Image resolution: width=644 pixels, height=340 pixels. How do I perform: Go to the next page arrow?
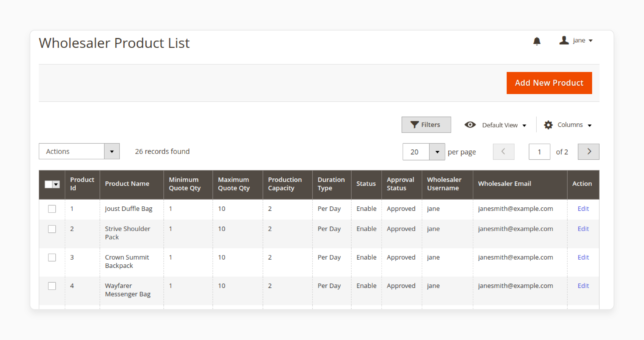click(x=588, y=151)
